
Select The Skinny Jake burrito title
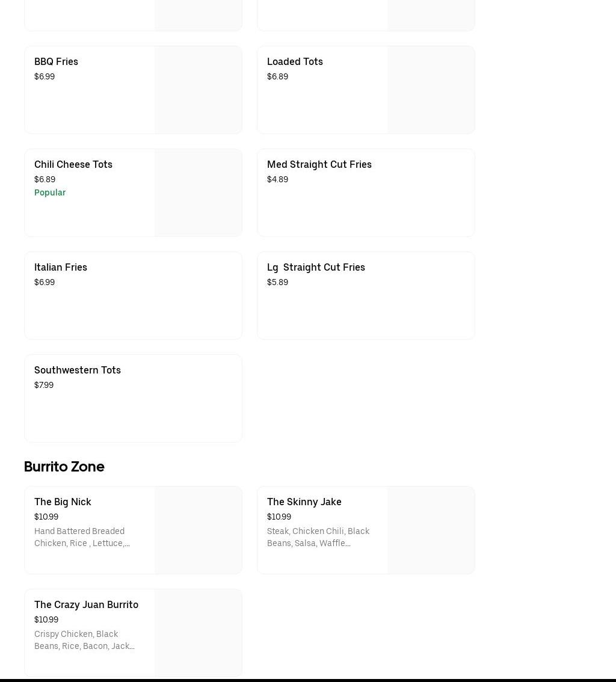pos(304,502)
